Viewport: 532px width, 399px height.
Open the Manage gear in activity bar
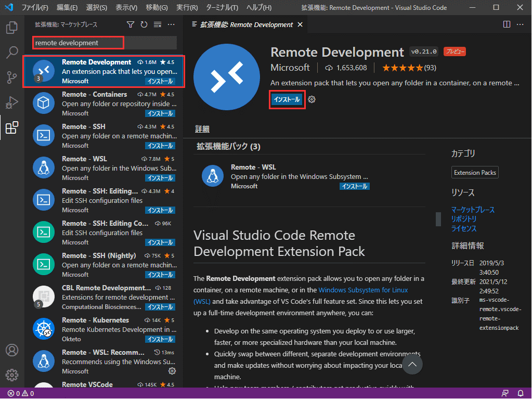[12, 375]
